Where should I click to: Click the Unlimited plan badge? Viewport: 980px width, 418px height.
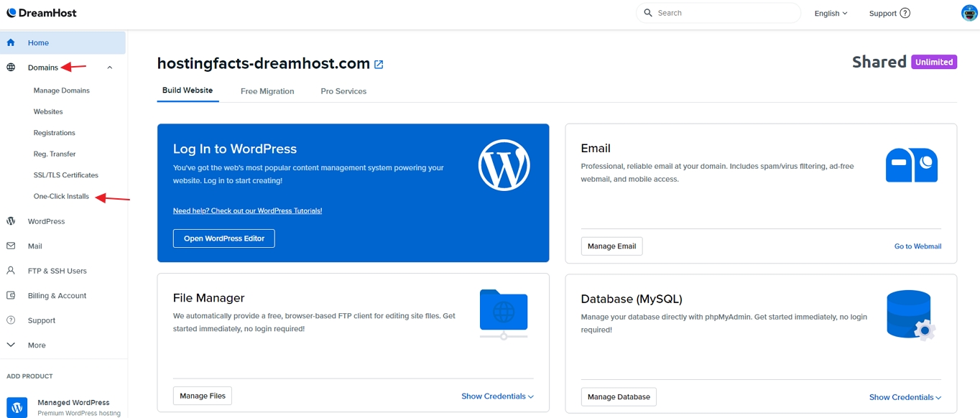click(934, 62)
